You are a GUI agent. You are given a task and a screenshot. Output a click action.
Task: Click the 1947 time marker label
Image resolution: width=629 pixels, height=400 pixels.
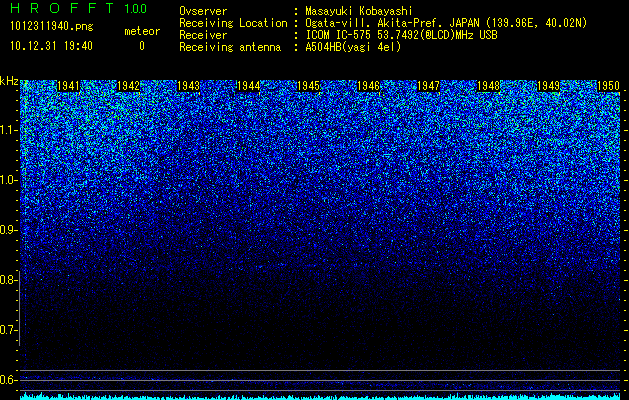coord(428,86)
